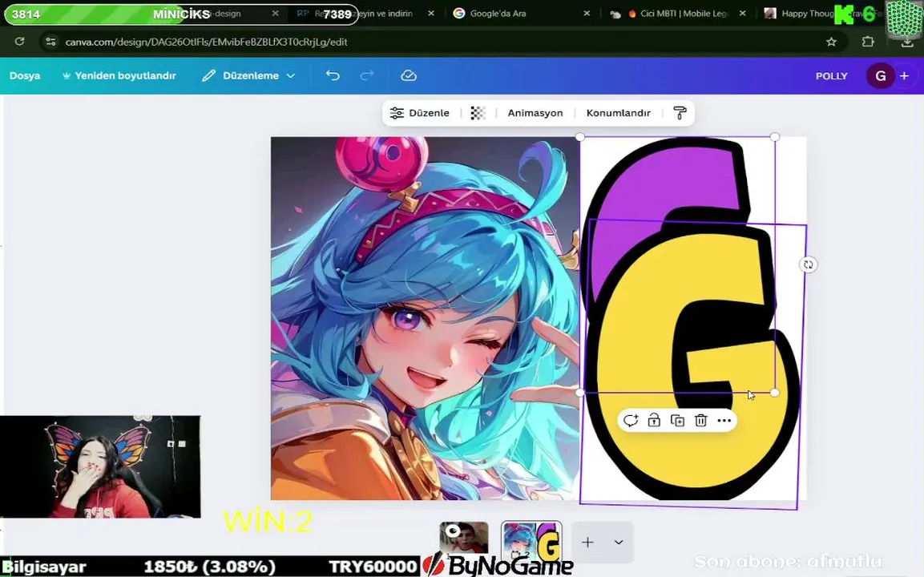924x577 pixels.
Task: Click the redo arrow icon
Action: 366,75
